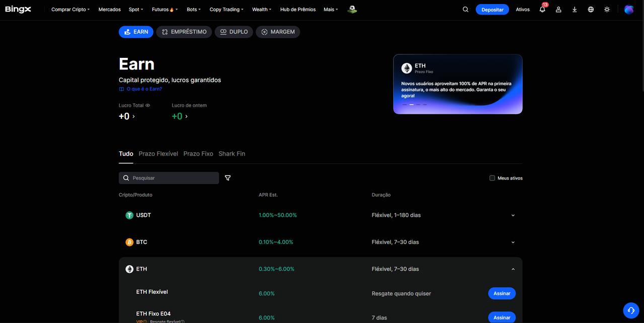
Task: Open Copy Trading dropdown
Action: pos(226,10)
